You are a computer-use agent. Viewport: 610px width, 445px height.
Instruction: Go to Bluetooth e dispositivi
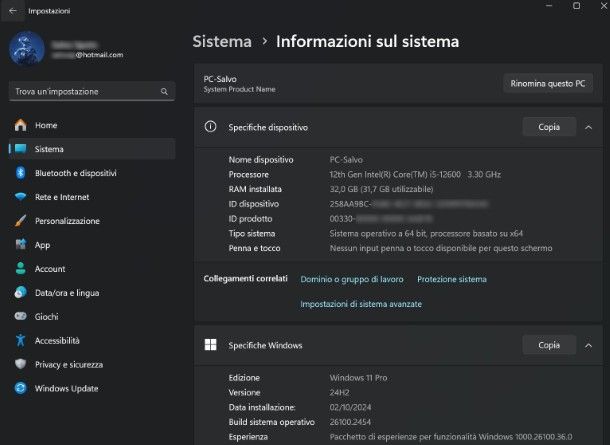coord(92,173)
